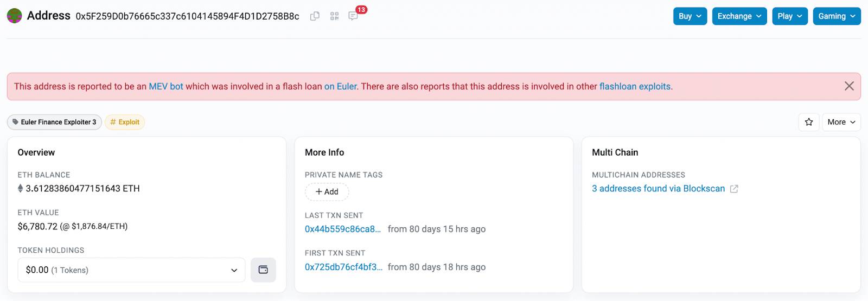Click "from 80 days 15 hrs ago" text

tap(437, 229)
